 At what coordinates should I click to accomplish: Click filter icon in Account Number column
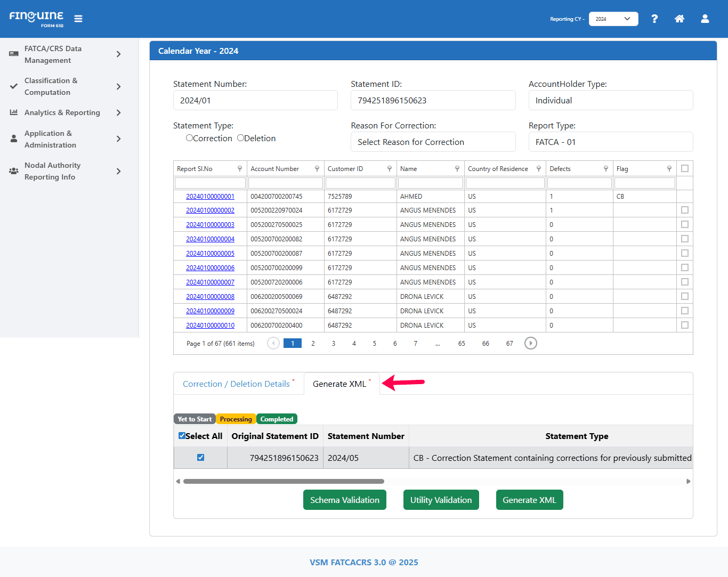point(317,169)
